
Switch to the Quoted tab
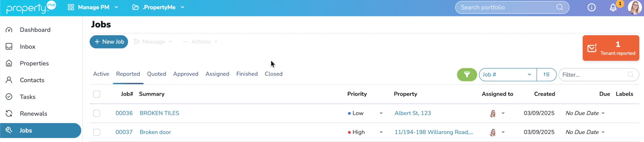point(156,74)
